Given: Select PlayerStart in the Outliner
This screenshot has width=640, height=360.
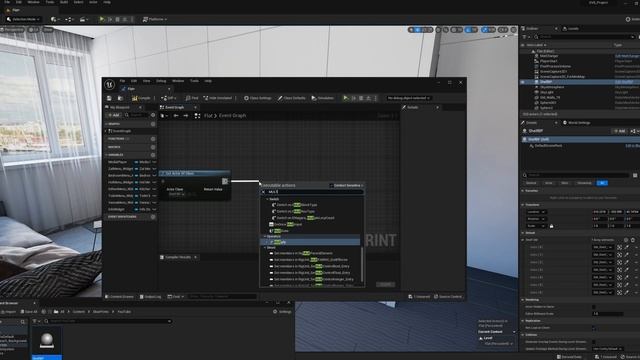Looking at the screenshot, I should [x=549, y=61].
